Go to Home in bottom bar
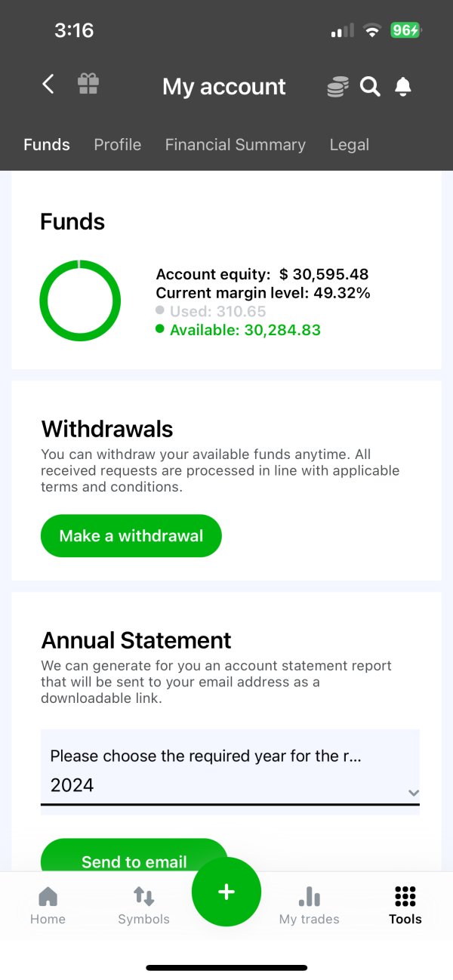This screenshot has height=980, width=453. 48,905
